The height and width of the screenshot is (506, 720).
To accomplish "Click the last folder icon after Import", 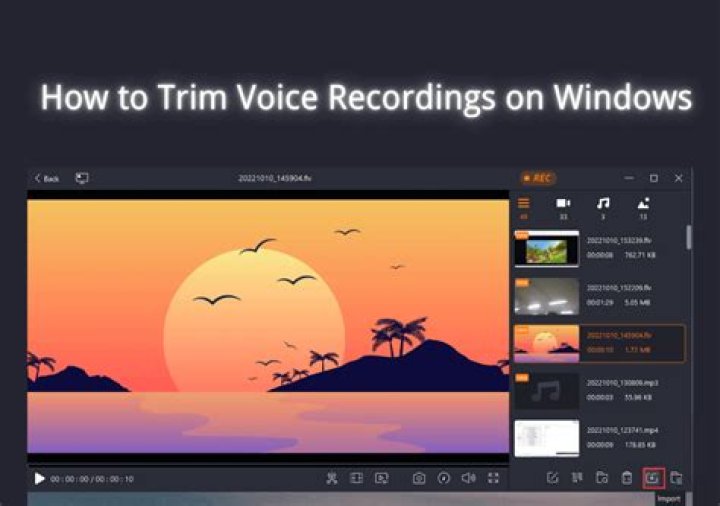I will 676,478.
